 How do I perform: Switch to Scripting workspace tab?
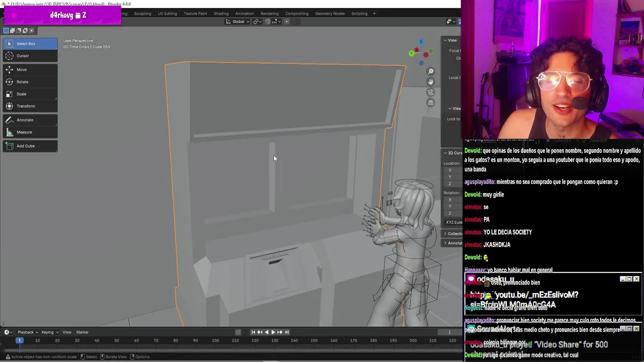[359, 14]
